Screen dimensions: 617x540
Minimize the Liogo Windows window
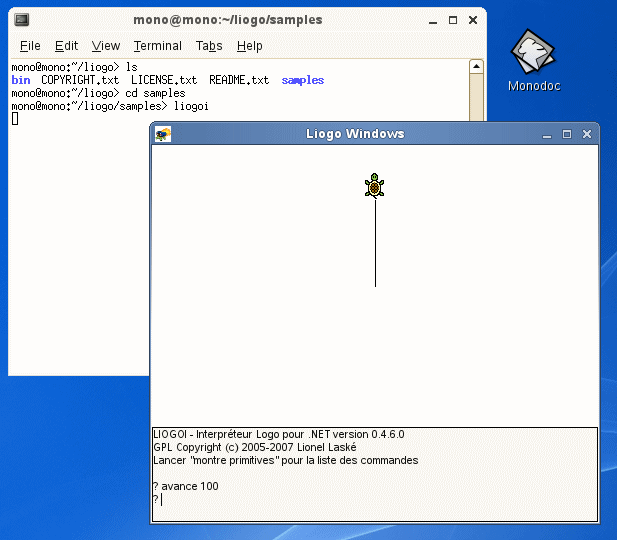(547, 135)
